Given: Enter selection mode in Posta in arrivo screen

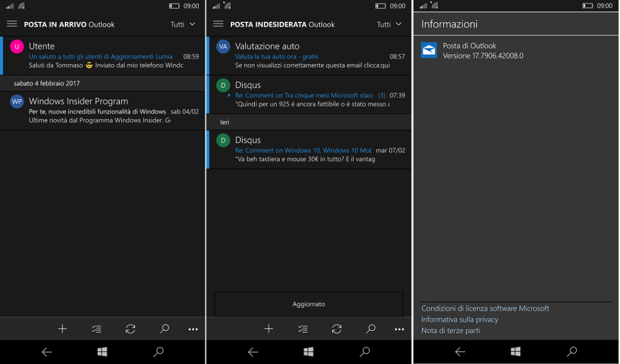Looking at the screenshot, I should 96,328.
